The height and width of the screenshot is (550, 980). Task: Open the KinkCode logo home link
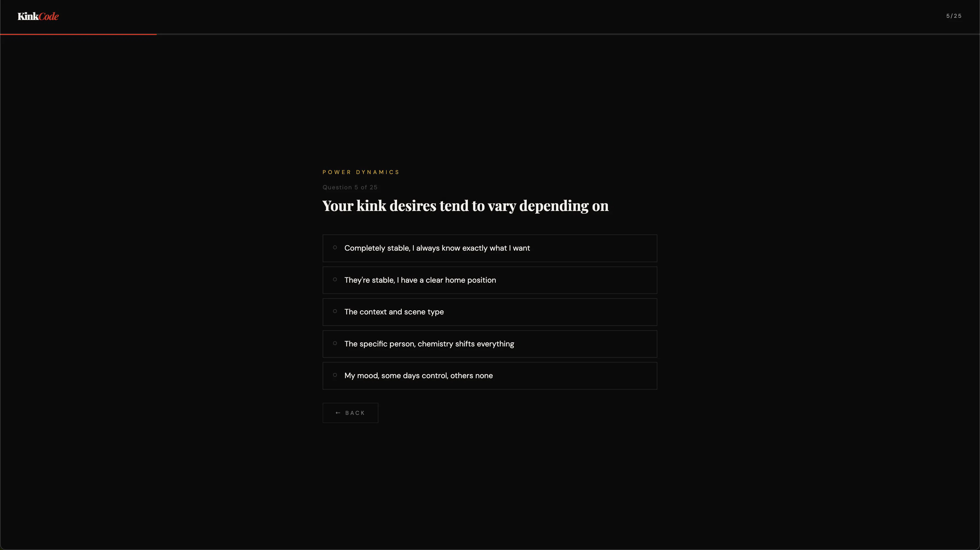[38, 16]
